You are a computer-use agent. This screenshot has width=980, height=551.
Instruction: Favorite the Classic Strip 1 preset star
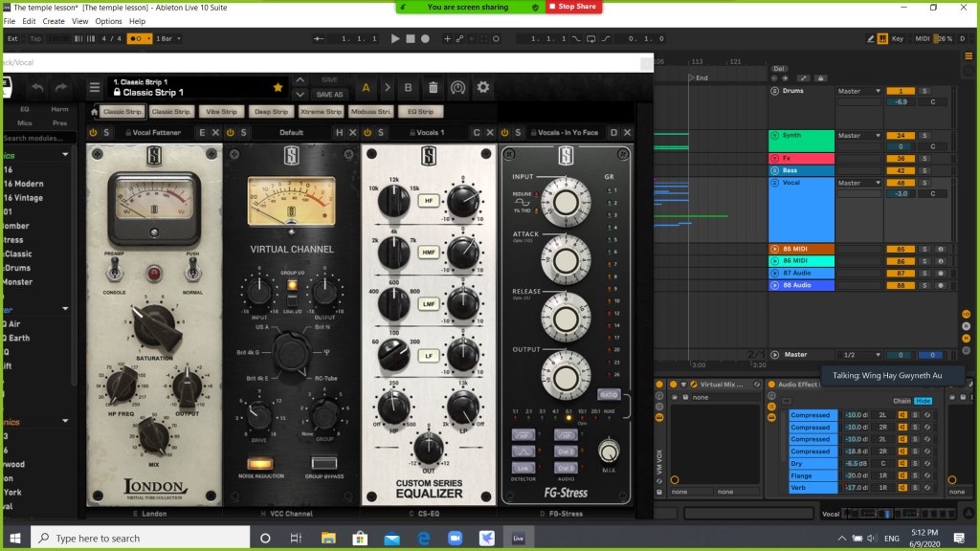[278, 87]
